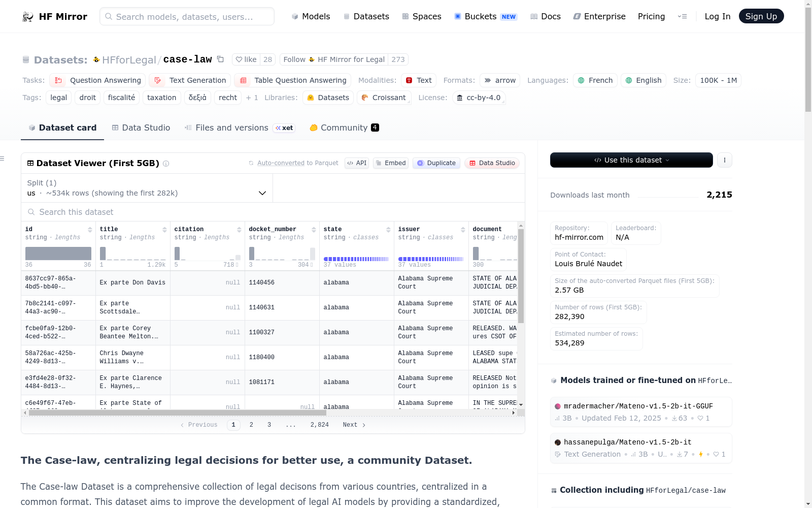Sort the state column
Viewport: 812px width, 508px height.
[x=388, y=230]
